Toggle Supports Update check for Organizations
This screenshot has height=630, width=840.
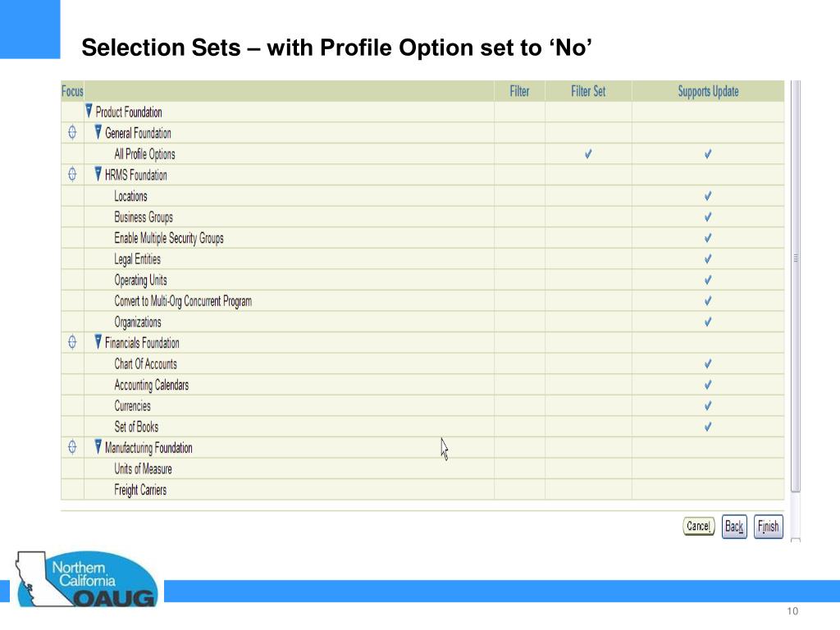pos(708,322)
